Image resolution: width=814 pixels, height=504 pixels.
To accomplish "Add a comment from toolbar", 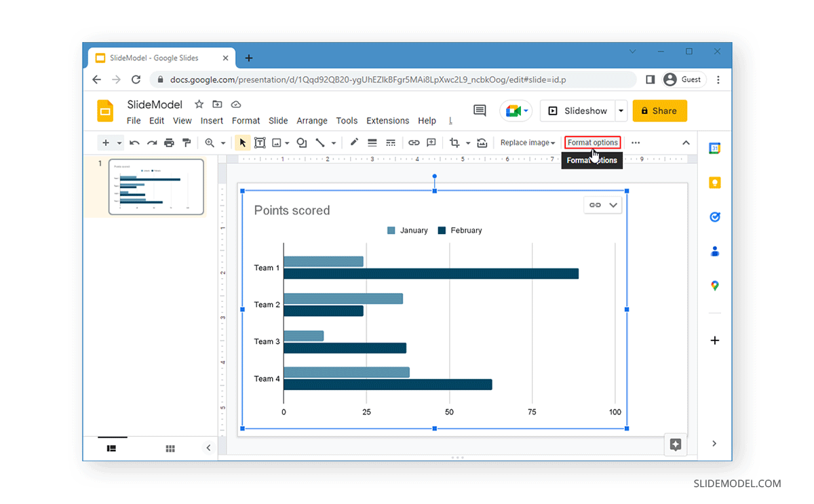I will [x=431, y=143].
